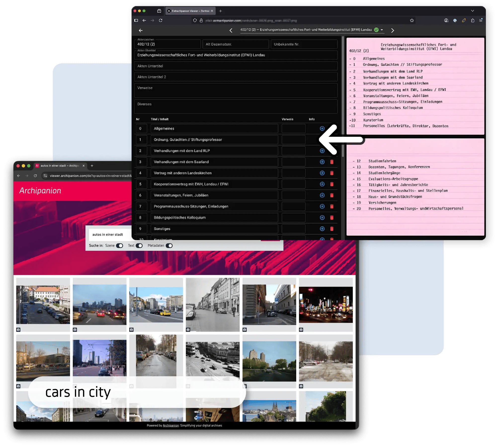
Task: Select the Extractipanion Viewer browser tab
Action: coord(189,11)
